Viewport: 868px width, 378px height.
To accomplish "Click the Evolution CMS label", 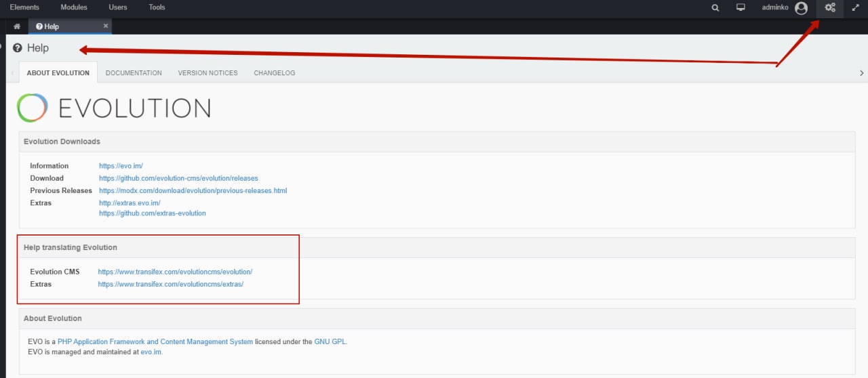I will click(x=55, y=272).
